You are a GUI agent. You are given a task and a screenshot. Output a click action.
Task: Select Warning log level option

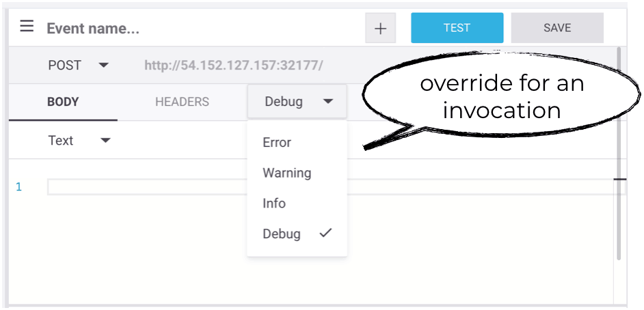coord(286,173)
